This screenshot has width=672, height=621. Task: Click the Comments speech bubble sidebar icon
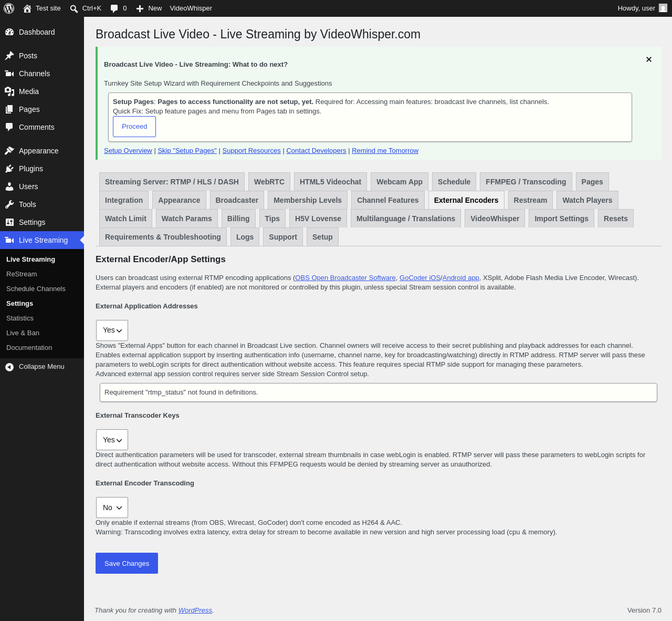tap(9, 127)
